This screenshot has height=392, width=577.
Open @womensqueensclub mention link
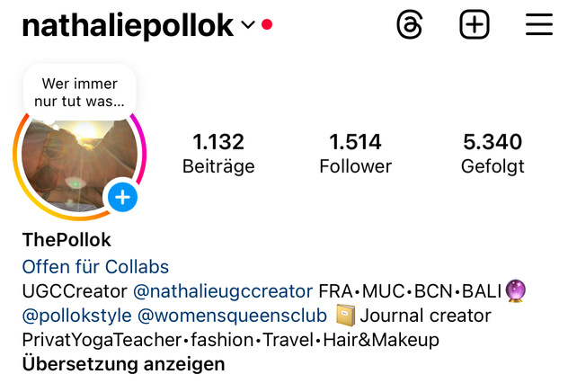(x=232, y=316)
